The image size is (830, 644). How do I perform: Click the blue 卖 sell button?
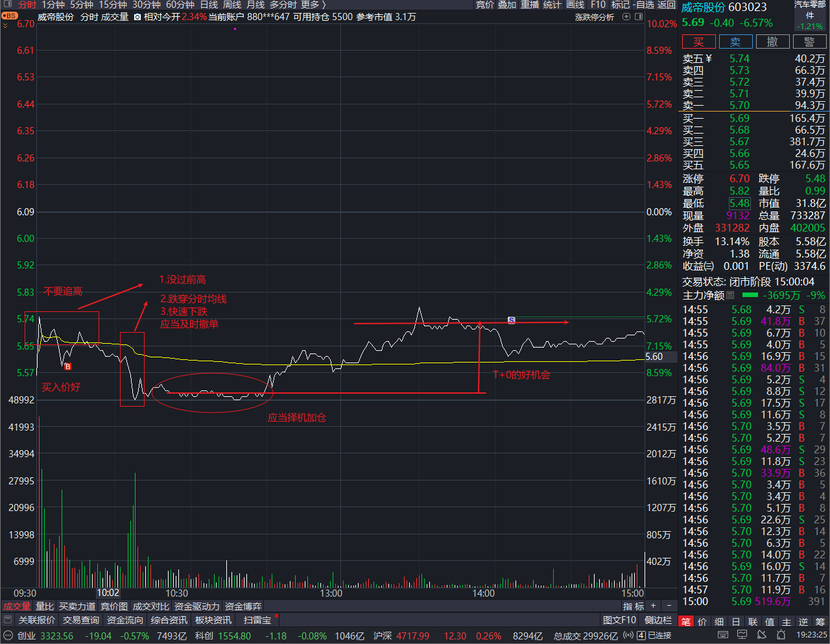[735, 42]
